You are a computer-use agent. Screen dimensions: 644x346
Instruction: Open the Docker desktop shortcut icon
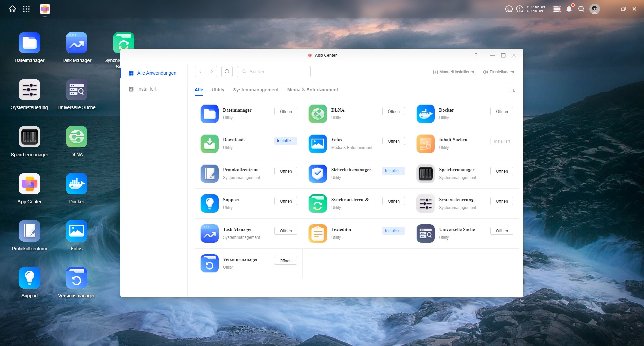[77, 184]
